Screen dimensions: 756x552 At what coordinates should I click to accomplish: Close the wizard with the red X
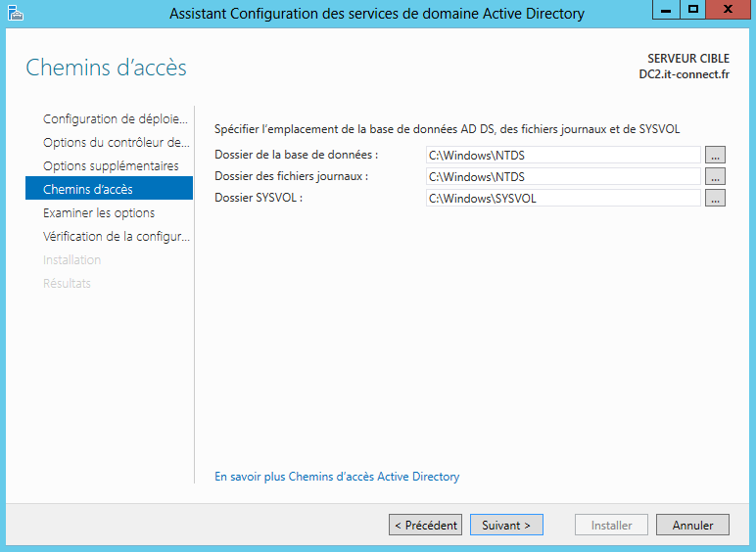728,12
